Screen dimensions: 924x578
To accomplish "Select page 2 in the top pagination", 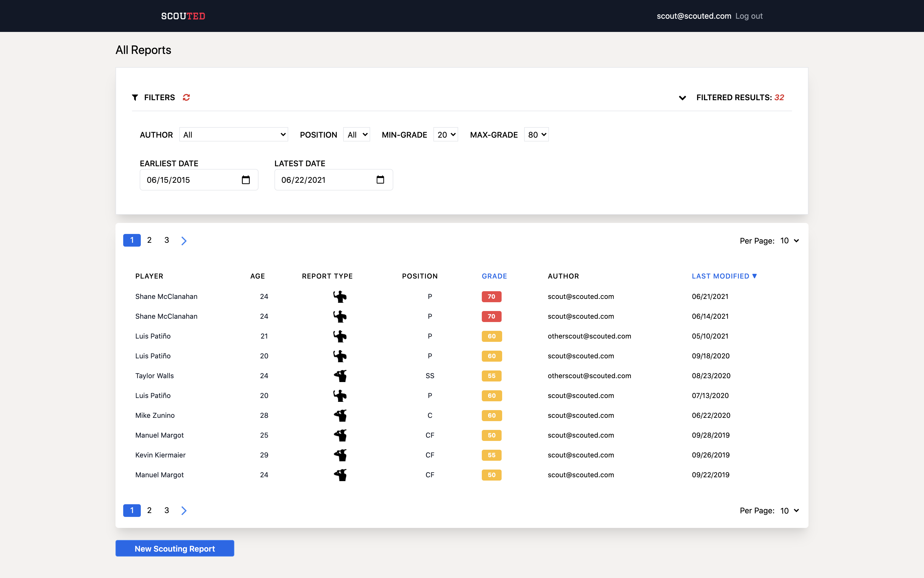I will [149, 241].
